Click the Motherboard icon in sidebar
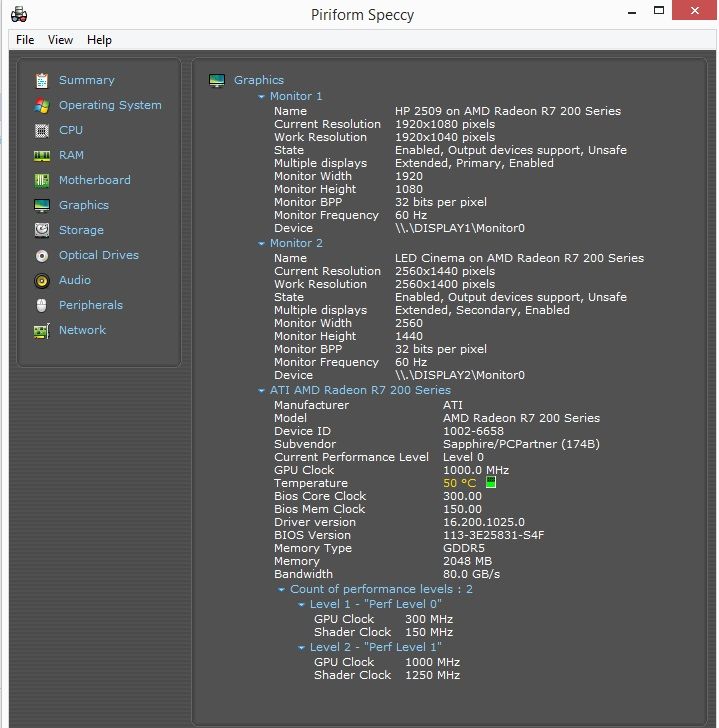The width and height of the screenshot is (719, 728). point(41,180)
